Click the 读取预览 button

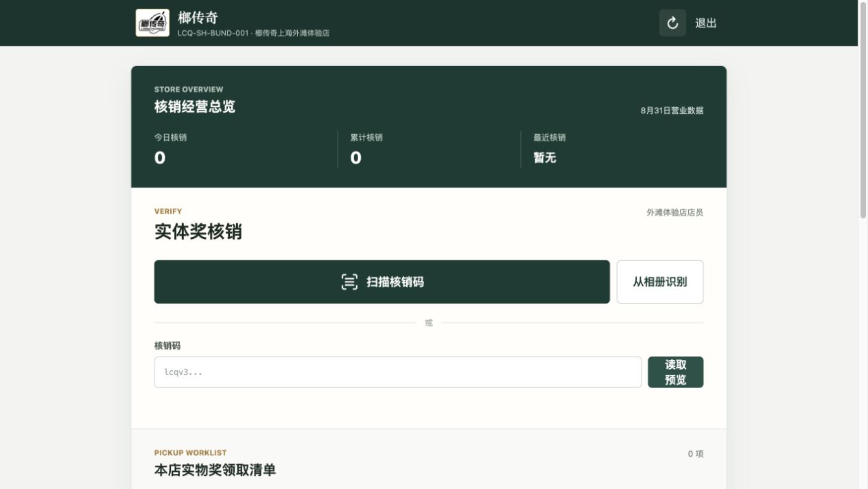[675, 372]
